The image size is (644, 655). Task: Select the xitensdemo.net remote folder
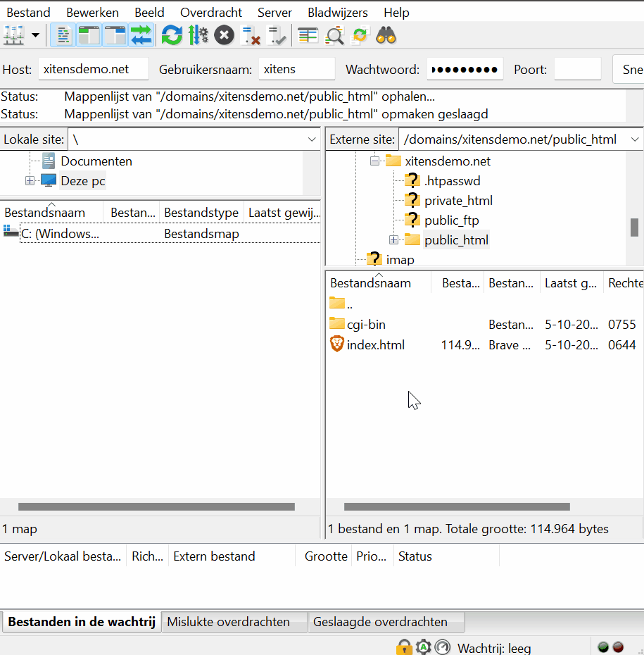(448, 161)
